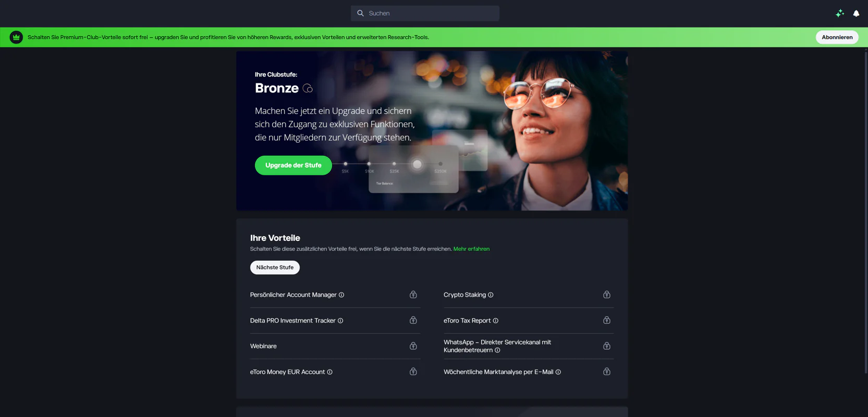Select the $250K tier marker
The width and height of the screenshot is (868, 417).
pos(441,164)
